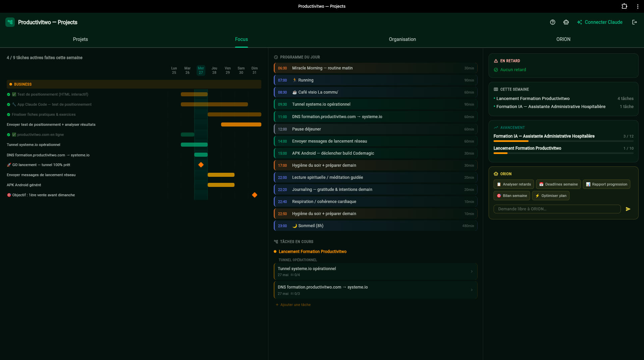
Task: Toggle done check for Test de positionnement task
Action: (8, 94)
